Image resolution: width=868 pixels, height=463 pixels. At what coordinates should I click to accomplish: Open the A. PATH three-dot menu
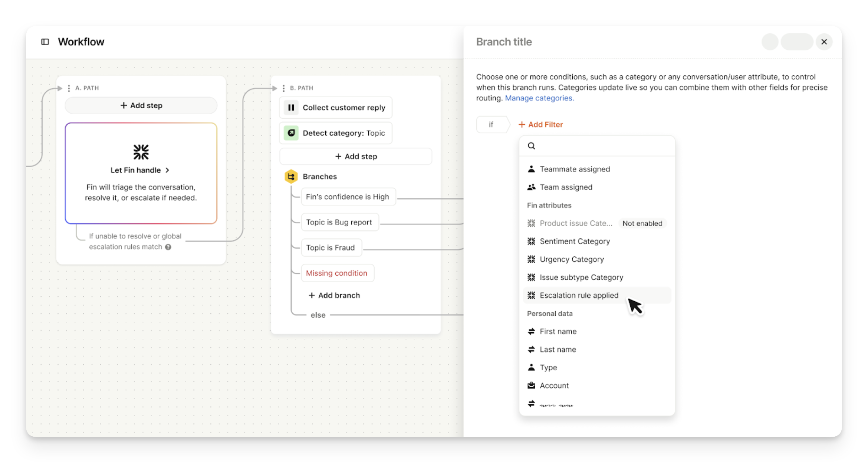(69, 88)
